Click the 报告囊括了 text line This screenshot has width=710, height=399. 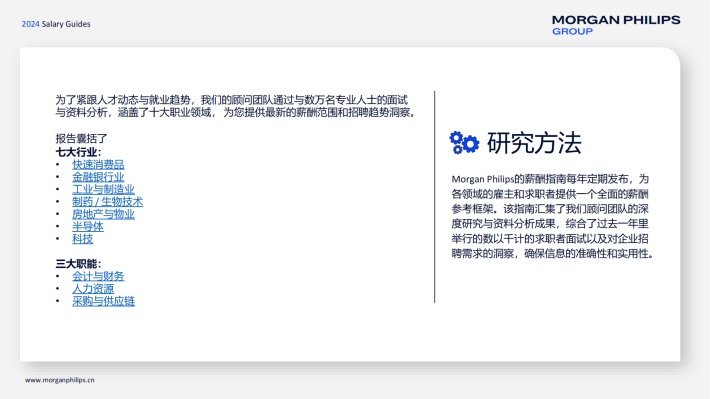pyautogui.click(x=81, y=139)
